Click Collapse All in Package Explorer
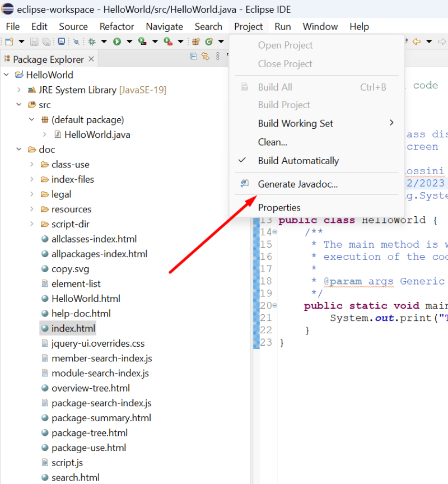 pos(193,56)
